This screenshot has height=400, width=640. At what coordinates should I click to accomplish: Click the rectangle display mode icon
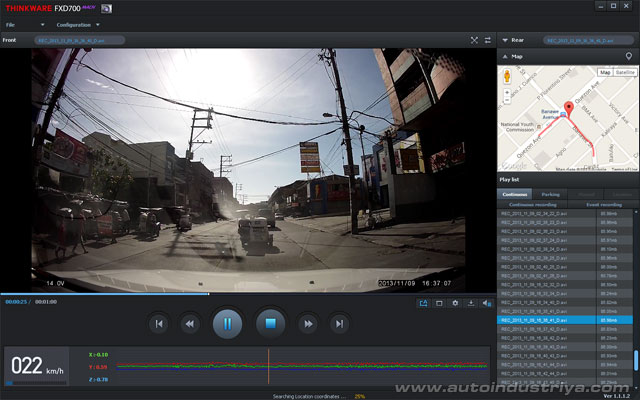439,303
